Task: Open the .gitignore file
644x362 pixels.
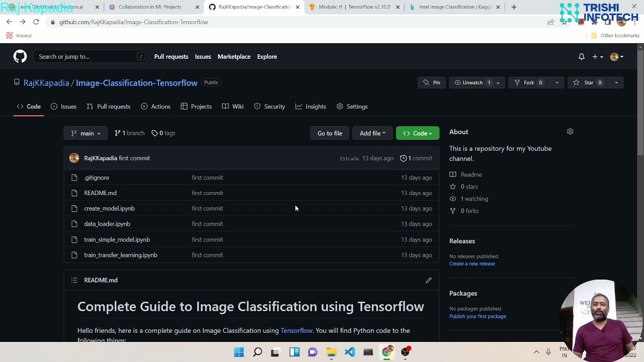Action: click(97, 177)
